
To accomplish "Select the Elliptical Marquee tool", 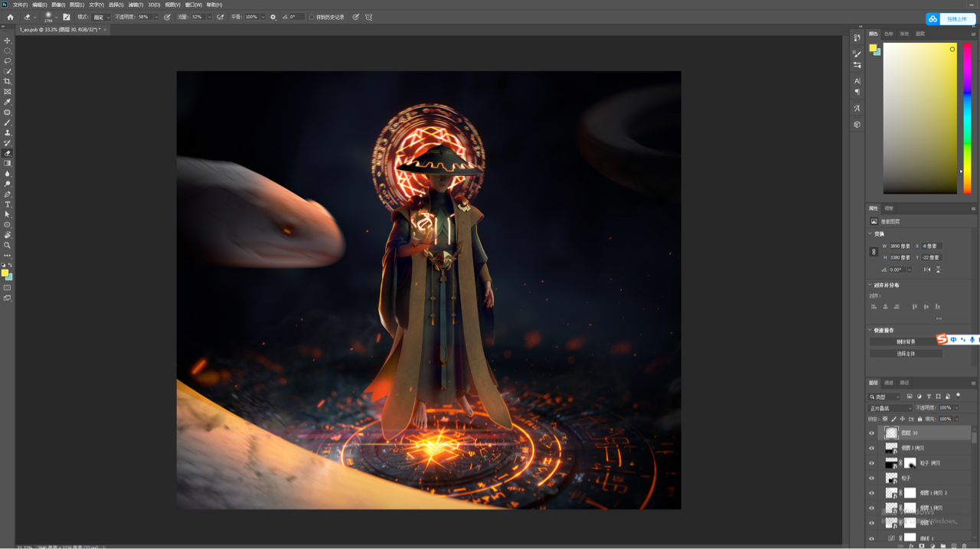I will pyautogui.click(x=8, y=51).
